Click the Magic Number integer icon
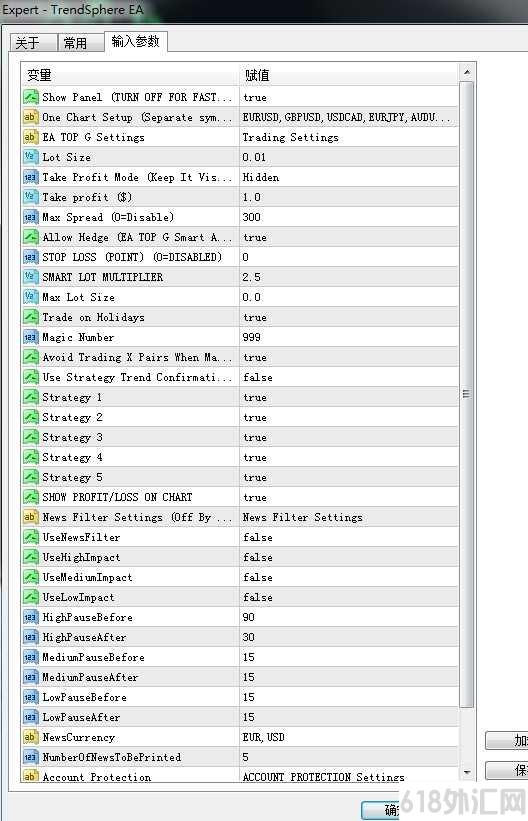Viewport: 528px width, 821px height. (31, 337)
